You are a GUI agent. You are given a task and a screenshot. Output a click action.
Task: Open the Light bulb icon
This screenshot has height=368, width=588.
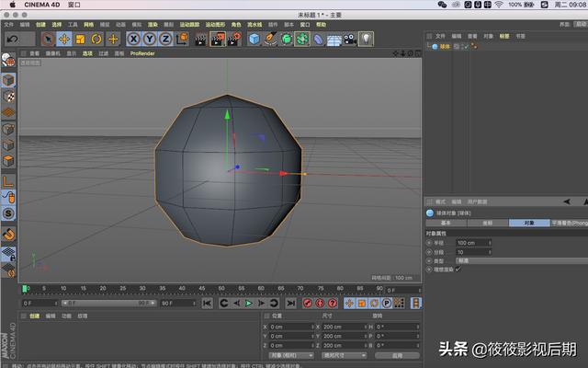tap(366, 39)
